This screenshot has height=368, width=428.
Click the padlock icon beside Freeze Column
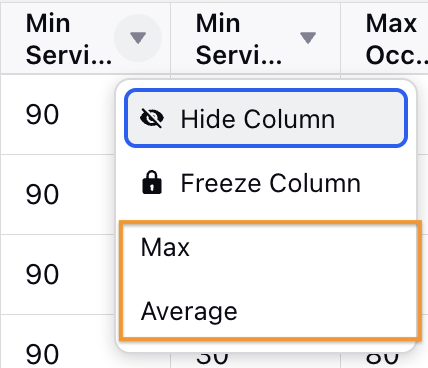152,182
